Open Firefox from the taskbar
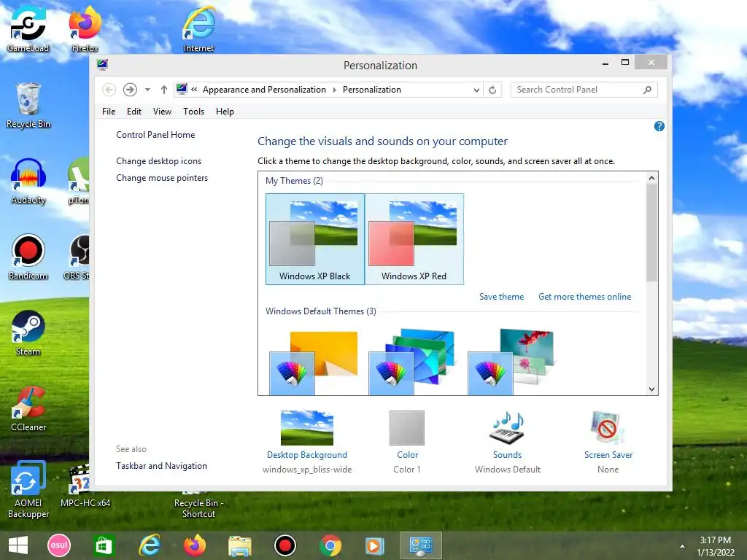This screenshot has width=747, height=560. click(194, 545)
